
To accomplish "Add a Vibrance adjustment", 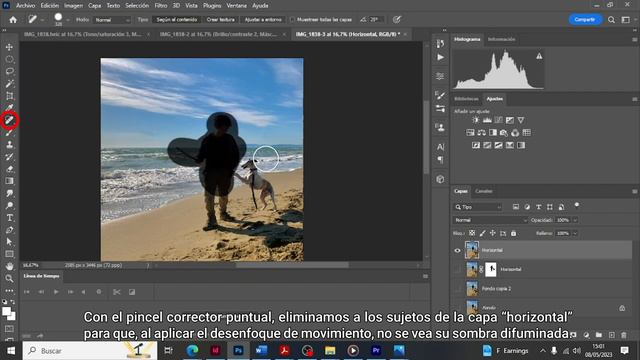I will [x=521, y=120].
